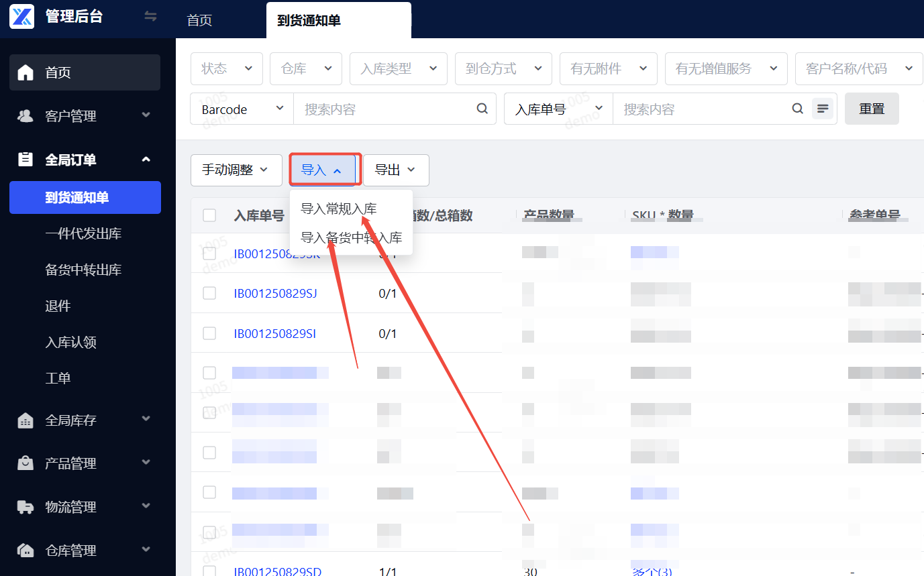Open the batch search lines icon
This screenshot has height=576, width=924.
(x=823, y=109)
